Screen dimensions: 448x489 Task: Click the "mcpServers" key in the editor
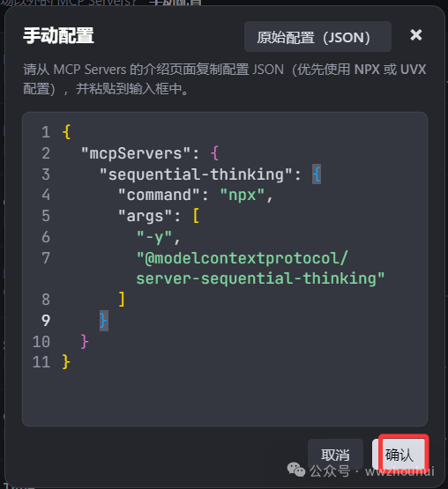click(136, 153)
